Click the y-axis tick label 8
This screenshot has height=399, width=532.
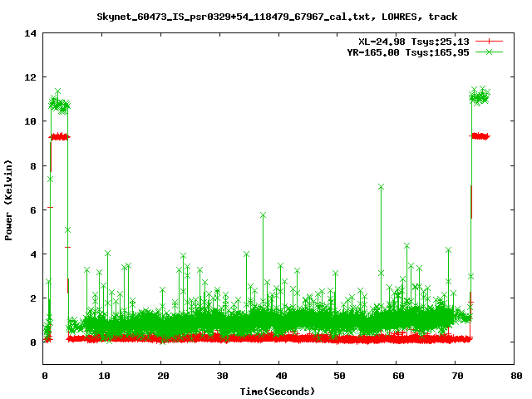point(33,166)
